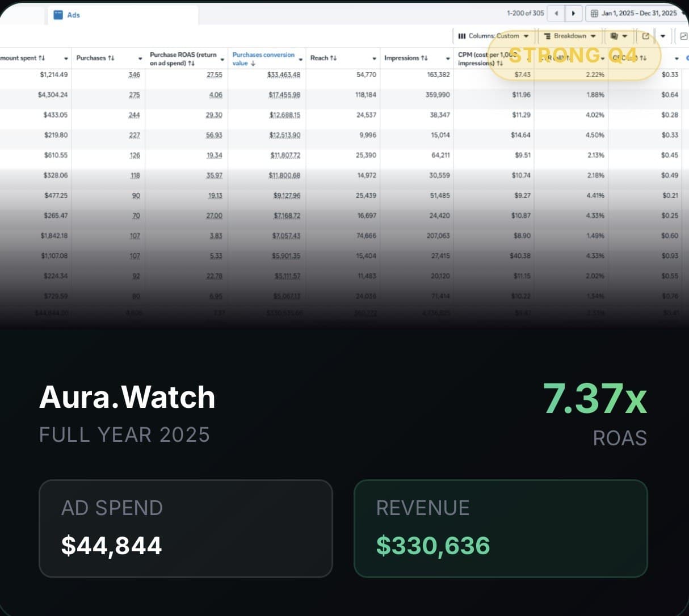Sort by CPM cost per 1,000 impressions header
The image size is (689, 616).
[487, 58]
